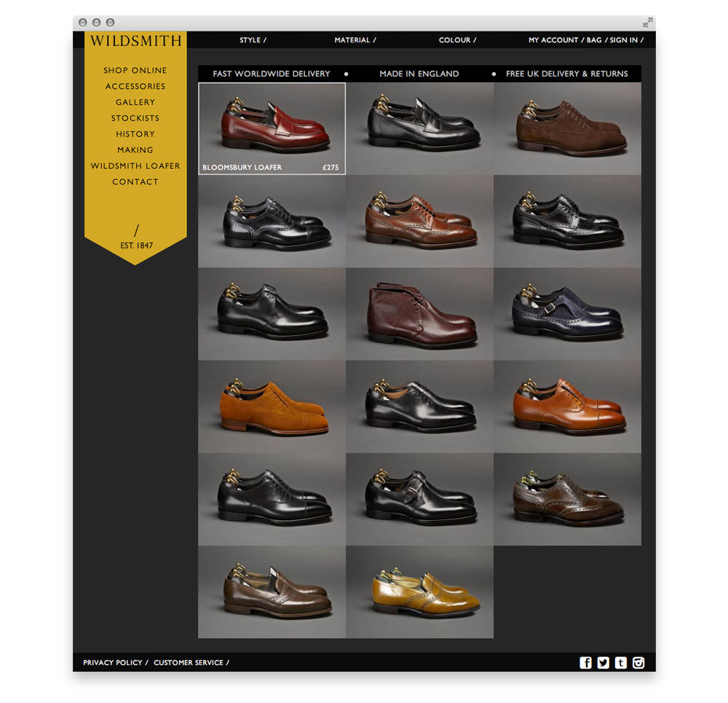The height and width of the screenshot is (703, 728).
Task: Click the fullscreen expand arrows icon
Action: pyautogui.click(x=648, y=23)
